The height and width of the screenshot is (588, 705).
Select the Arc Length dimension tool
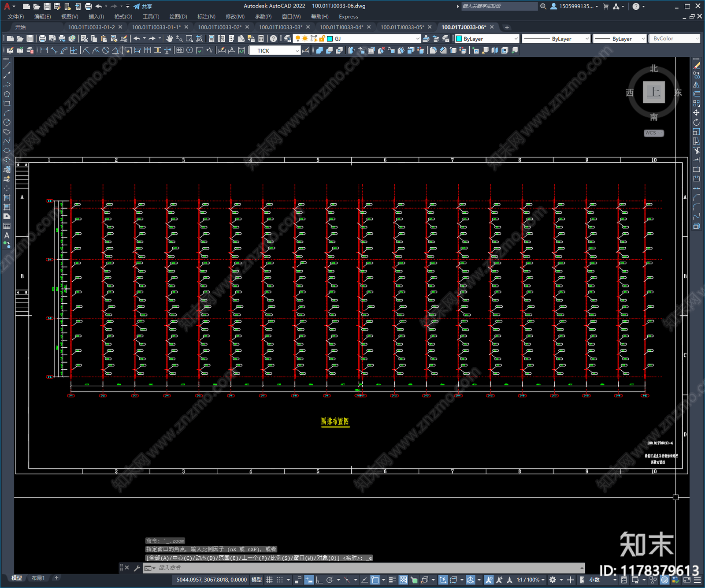[64, 51]
